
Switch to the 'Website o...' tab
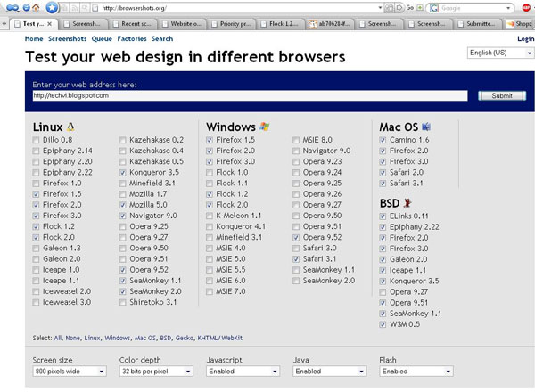pos(183,24)
